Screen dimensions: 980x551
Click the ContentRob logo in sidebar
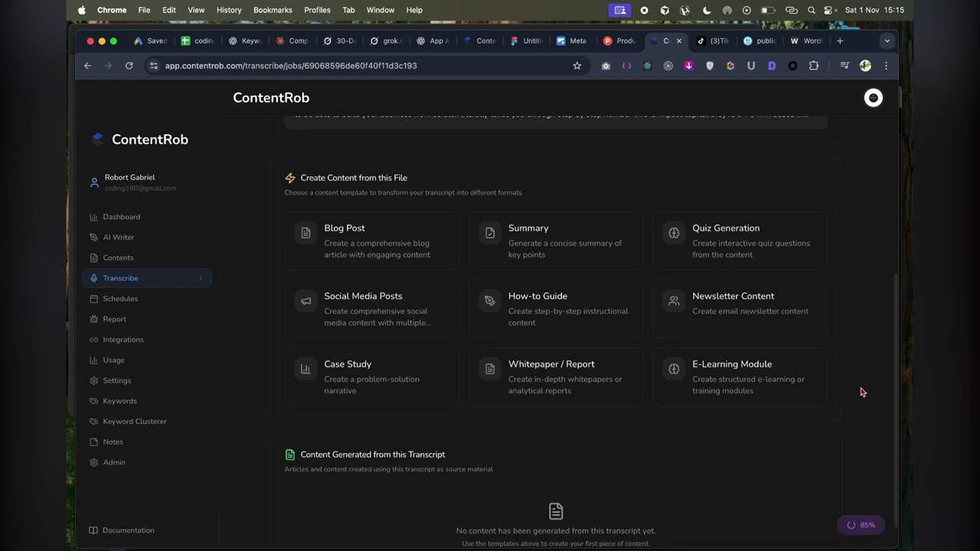pos(139,139)
